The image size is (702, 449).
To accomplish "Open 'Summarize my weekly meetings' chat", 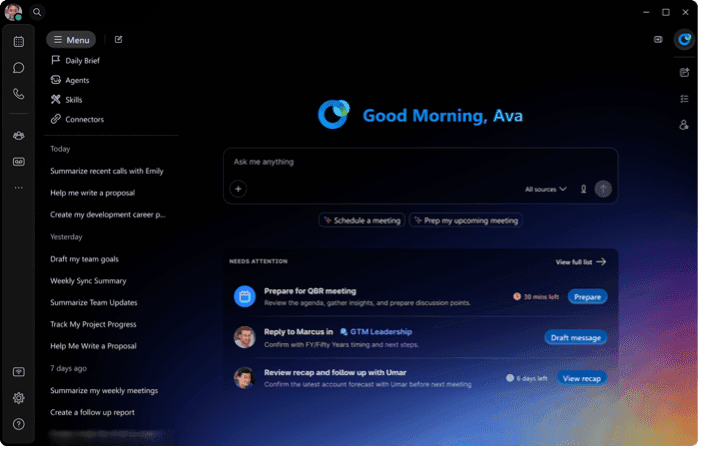I will tap(104, 391).
